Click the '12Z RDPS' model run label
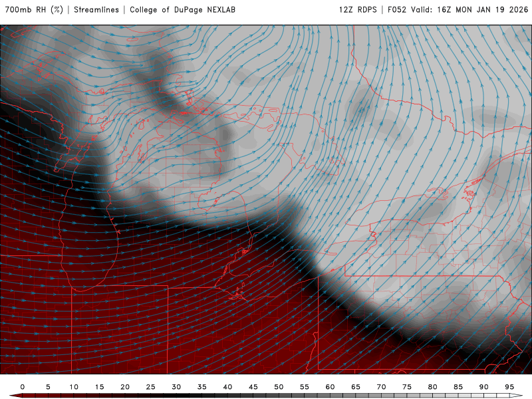The image size is (532, 399). pyautogui.click(x=358, y=9)
